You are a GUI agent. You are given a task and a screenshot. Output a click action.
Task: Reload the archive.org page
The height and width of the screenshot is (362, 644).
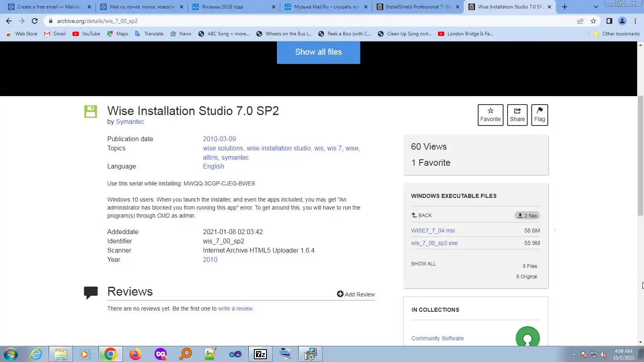tap(35, 21)
